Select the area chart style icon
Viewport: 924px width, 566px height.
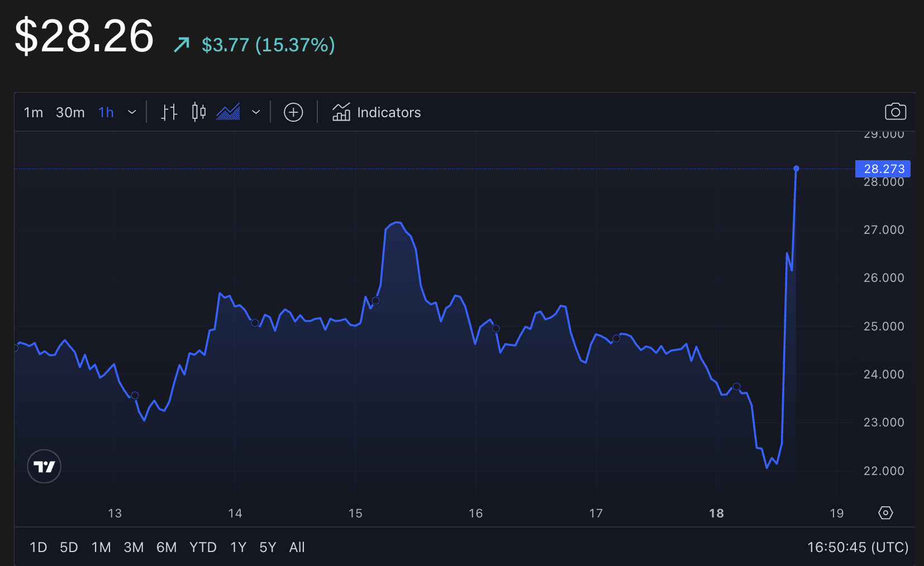pyautogui.click(x=228, y=112)
